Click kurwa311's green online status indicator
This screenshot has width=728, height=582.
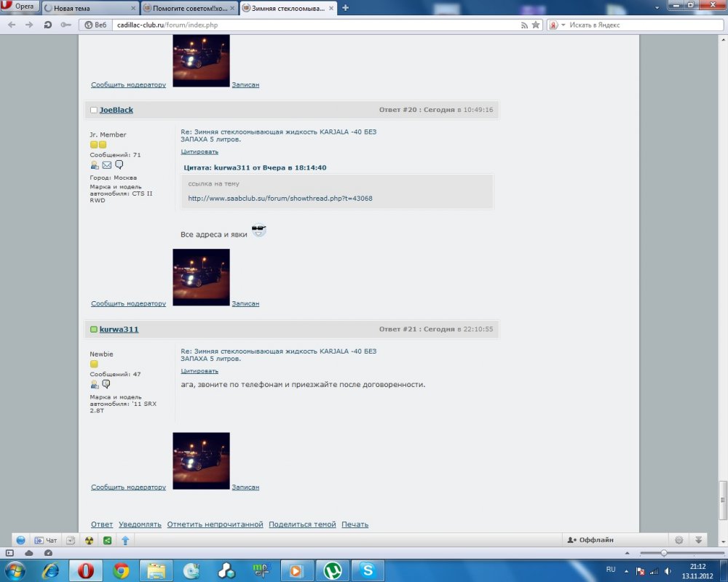click(94, 330)
